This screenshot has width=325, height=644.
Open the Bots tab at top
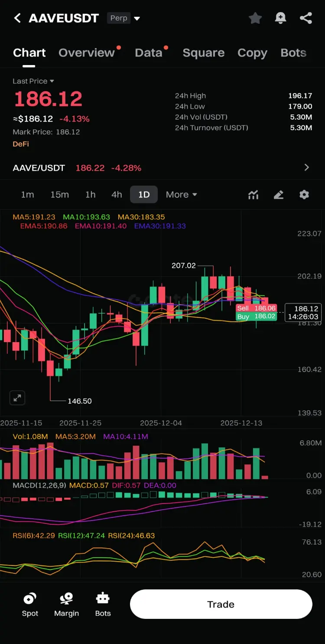[293, 53]
